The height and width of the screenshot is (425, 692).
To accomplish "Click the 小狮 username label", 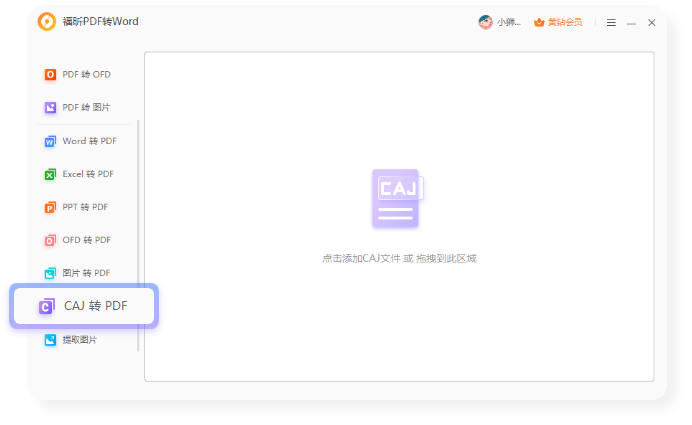I will tap(509, 22).
